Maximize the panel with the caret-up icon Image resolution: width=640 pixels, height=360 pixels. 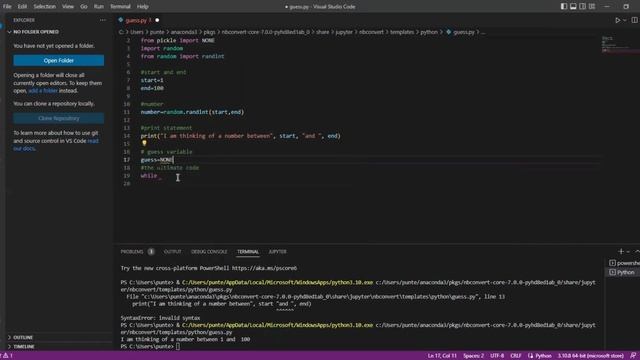pyautogui.click(x=637, y=251)
